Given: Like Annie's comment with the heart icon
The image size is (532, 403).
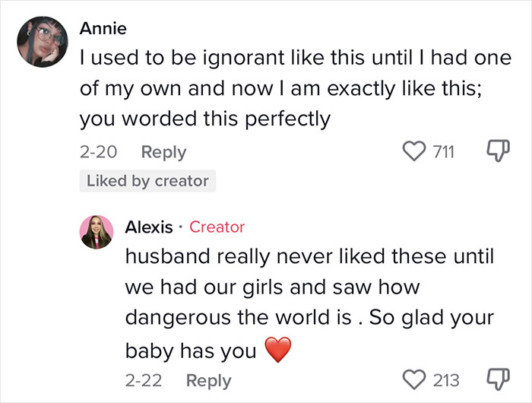Looking at the screenshot, I should point(416,152).
